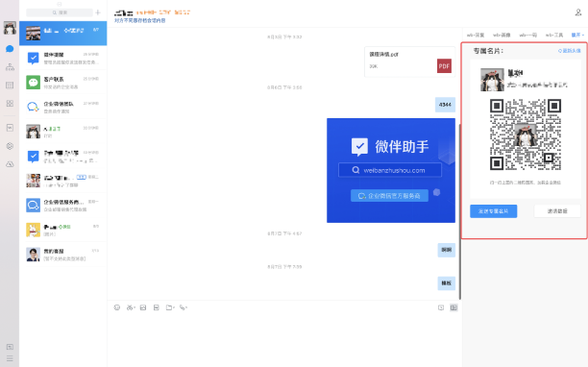Open the Calendar icon in left sidebar
Screen dimensions: 588x367
point(10,86)
